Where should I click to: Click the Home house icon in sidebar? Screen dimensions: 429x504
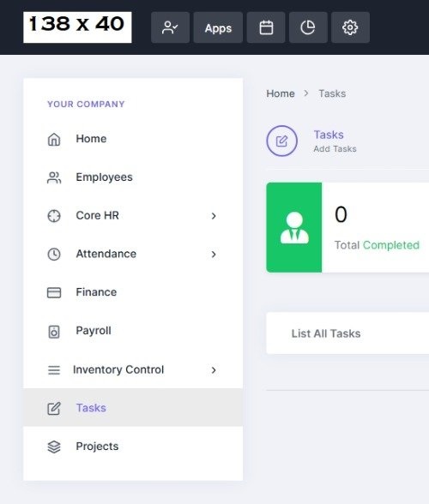pos(54,139)
